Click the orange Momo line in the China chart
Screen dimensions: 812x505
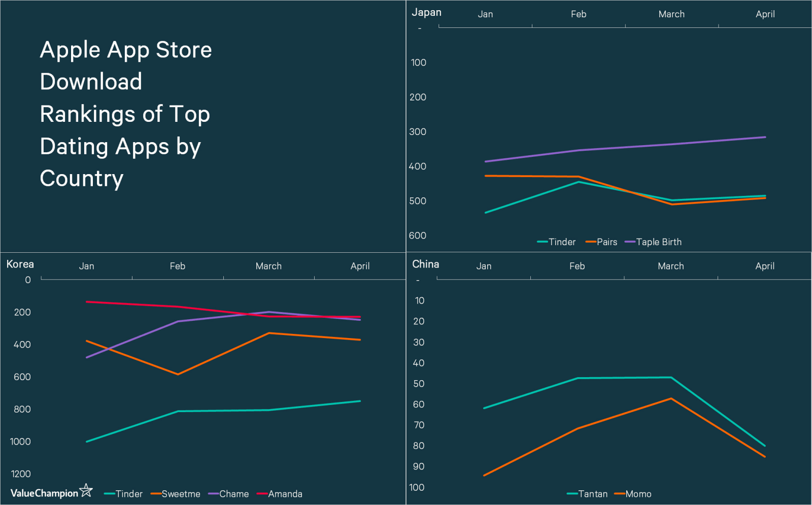[624, 414]
